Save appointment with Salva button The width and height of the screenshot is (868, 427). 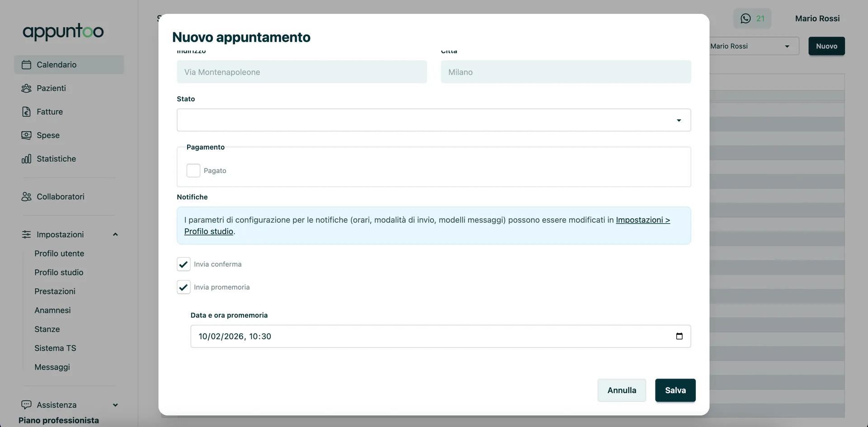pyautogui.click(x=675, y=390)
